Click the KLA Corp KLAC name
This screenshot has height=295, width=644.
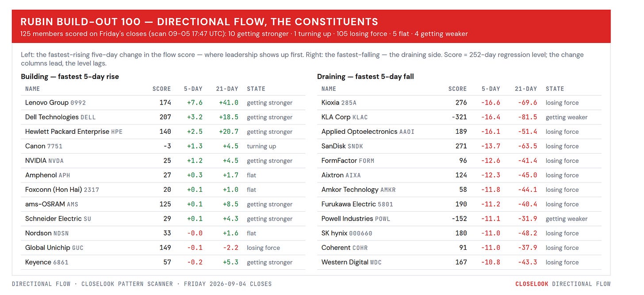point(345,117)
